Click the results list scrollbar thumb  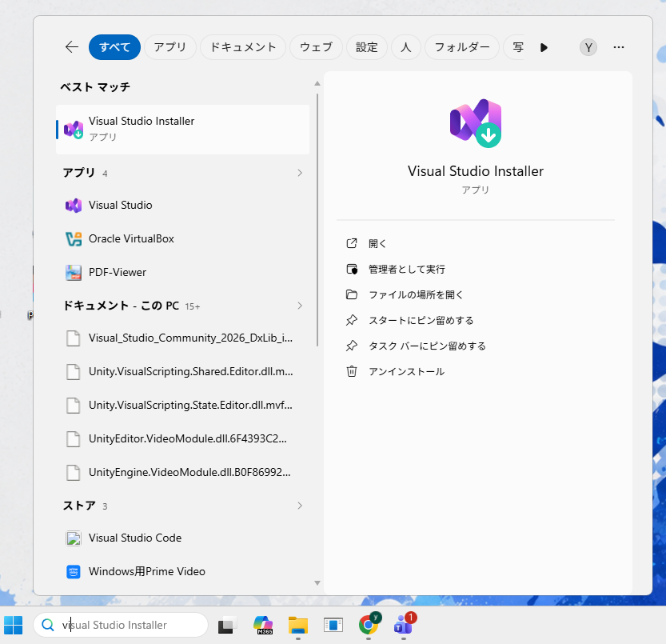pyautogui.click(x=317, y=220)
